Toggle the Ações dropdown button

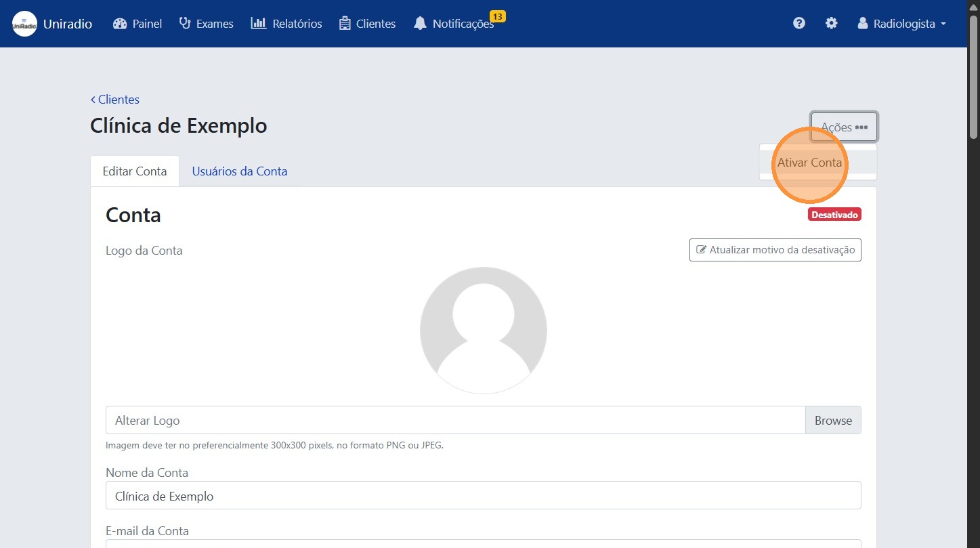pyautogui.click(x=844, y=127)
